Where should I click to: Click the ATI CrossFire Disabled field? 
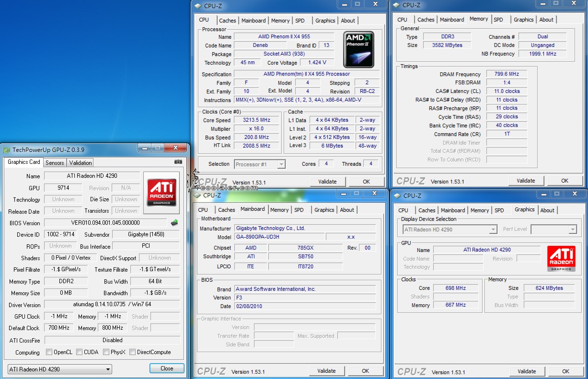click(112, 340)
